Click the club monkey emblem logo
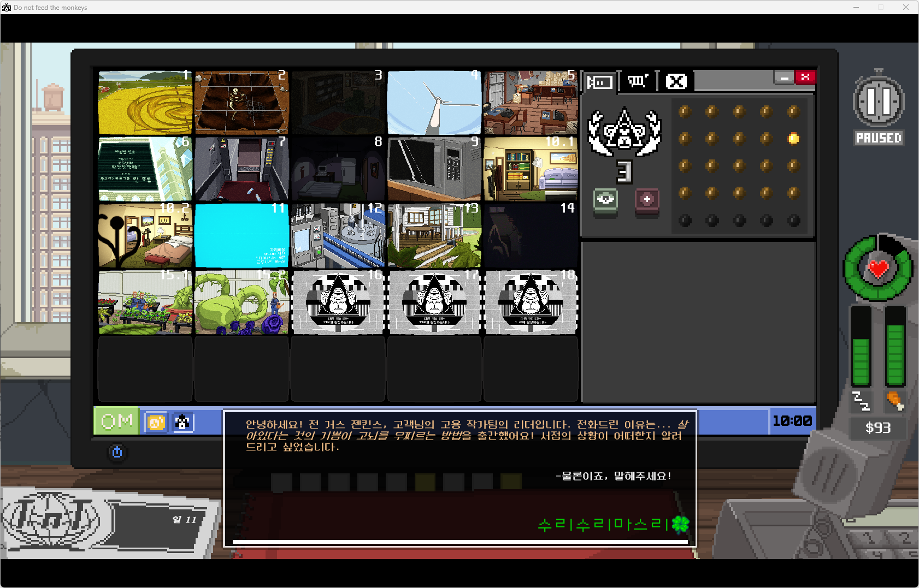Viewport: 919px width, 588px height. (x=625, y=132)
